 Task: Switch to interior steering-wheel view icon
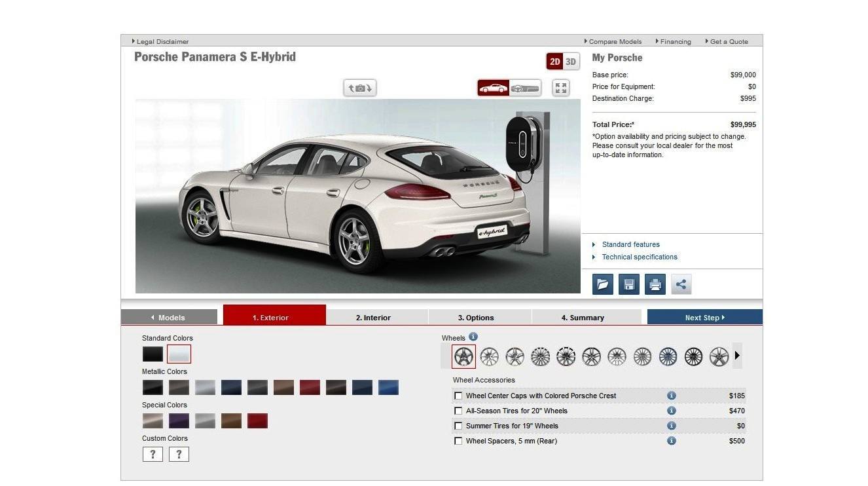point(525,88)
